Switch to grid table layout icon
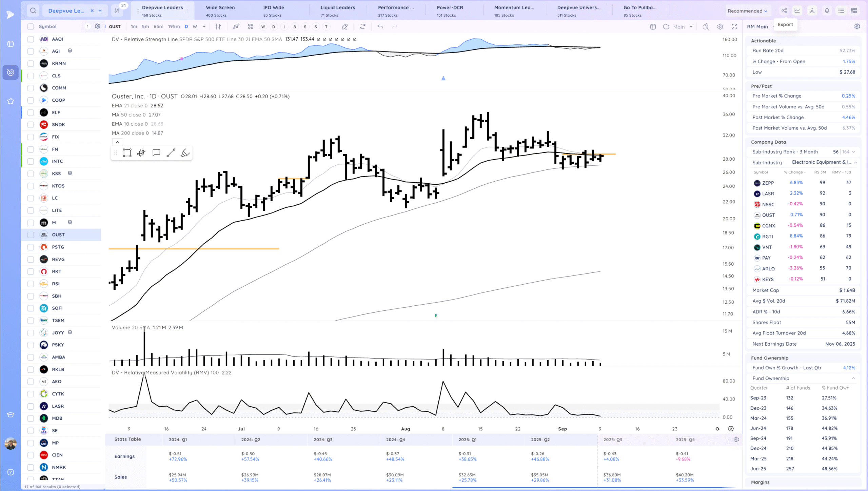Image resolution: width=868 pixels, height=491 pixels. 854,11
